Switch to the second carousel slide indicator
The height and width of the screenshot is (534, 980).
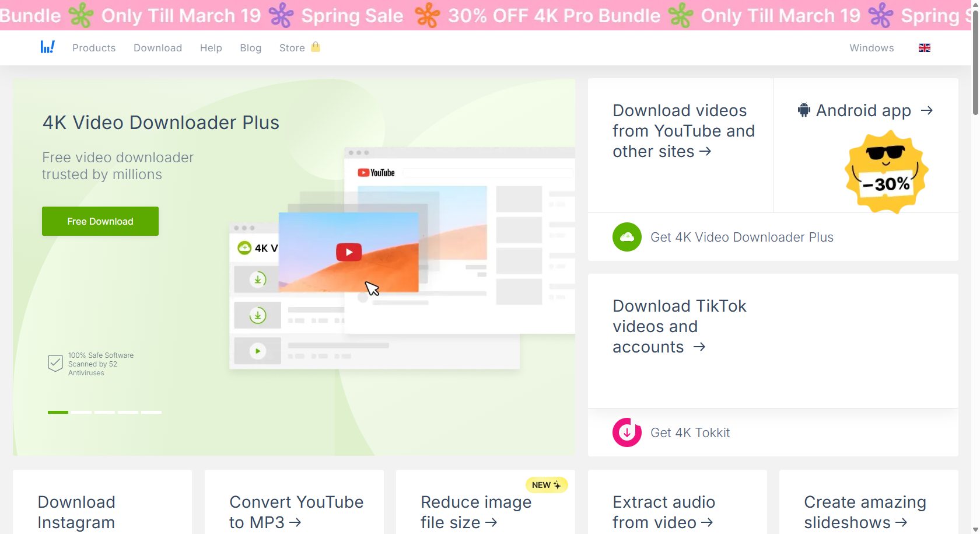pos(81,412)
